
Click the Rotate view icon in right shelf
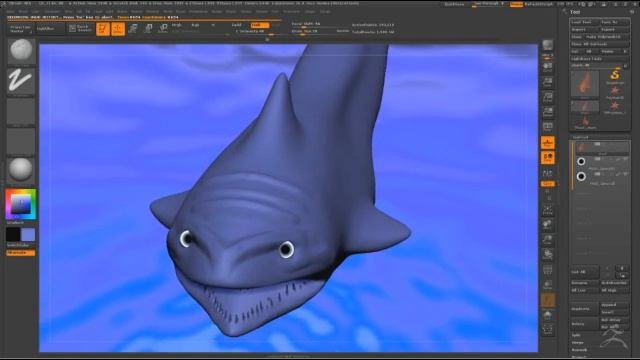547,254
